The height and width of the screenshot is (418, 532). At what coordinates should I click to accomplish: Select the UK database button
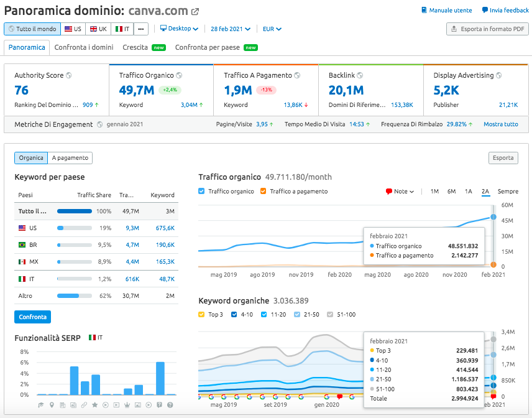click(x=98, y=29)
